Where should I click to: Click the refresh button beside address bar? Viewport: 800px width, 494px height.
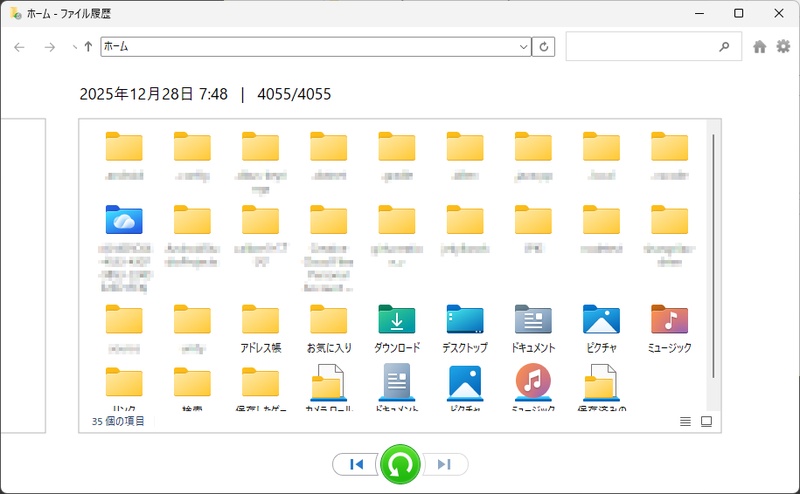click(x=545, y=47)
